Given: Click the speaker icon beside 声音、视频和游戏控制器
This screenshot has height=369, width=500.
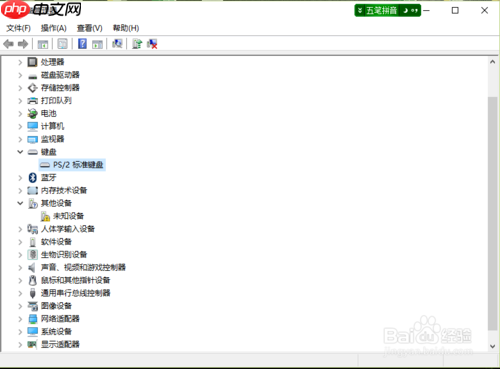Looking at the screenshot, I should click(x=32, y=267).
